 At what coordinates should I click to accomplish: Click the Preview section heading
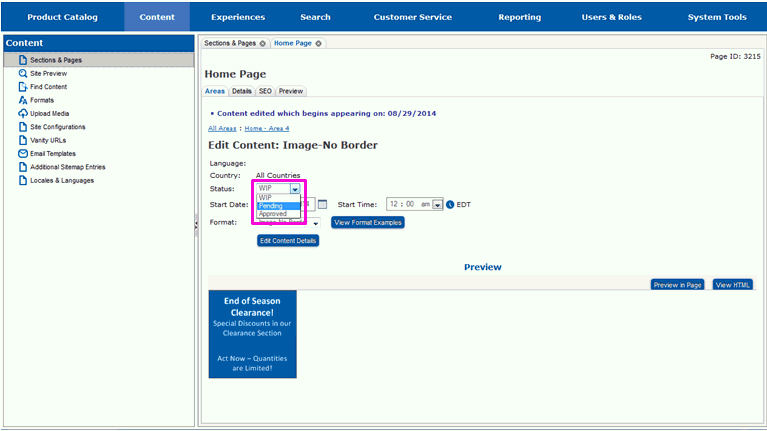point(483,267)
